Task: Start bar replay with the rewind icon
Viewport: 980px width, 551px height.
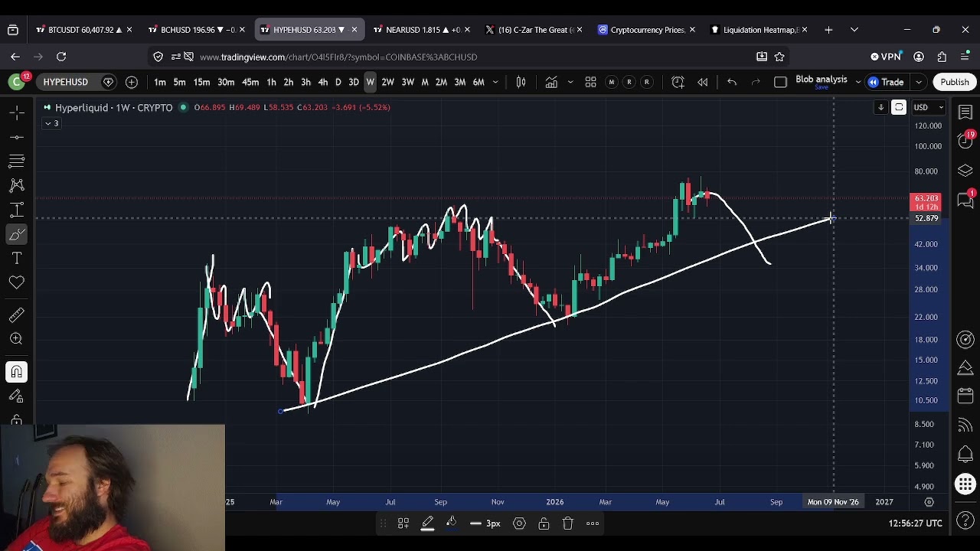Action: point(702,82)
